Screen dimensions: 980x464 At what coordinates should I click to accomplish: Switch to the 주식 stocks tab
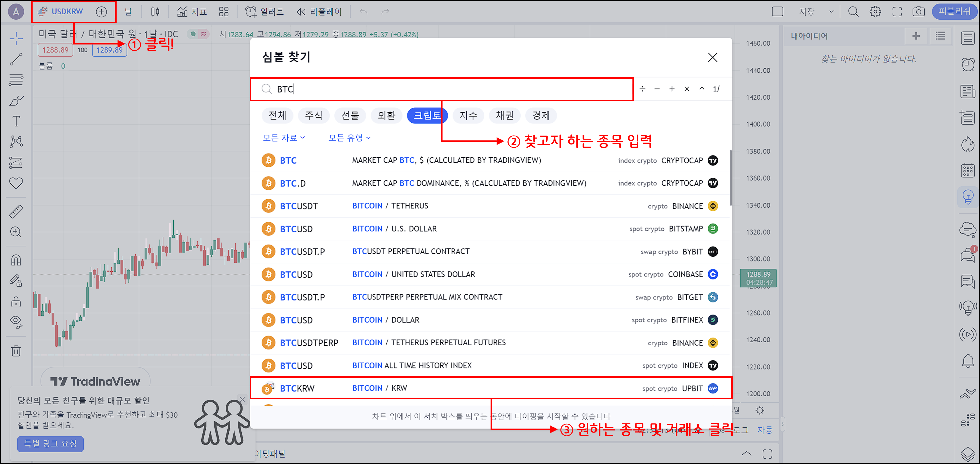click(x=314, y=115)
